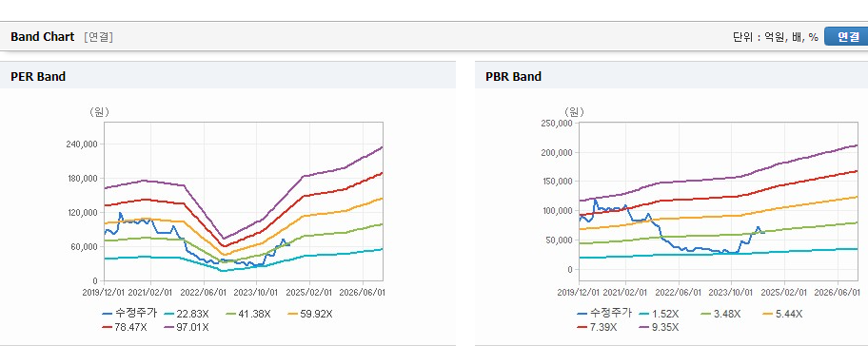Click the (원) unit label above PBR chart
The height and width of the screenshot is (346, 868).
(574, 112)
